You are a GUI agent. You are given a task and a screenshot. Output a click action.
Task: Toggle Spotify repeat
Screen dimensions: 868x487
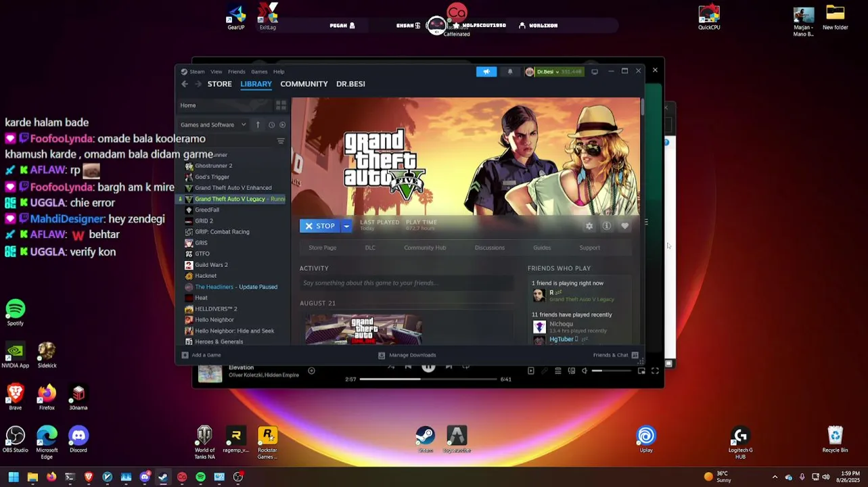coord(466,367)
